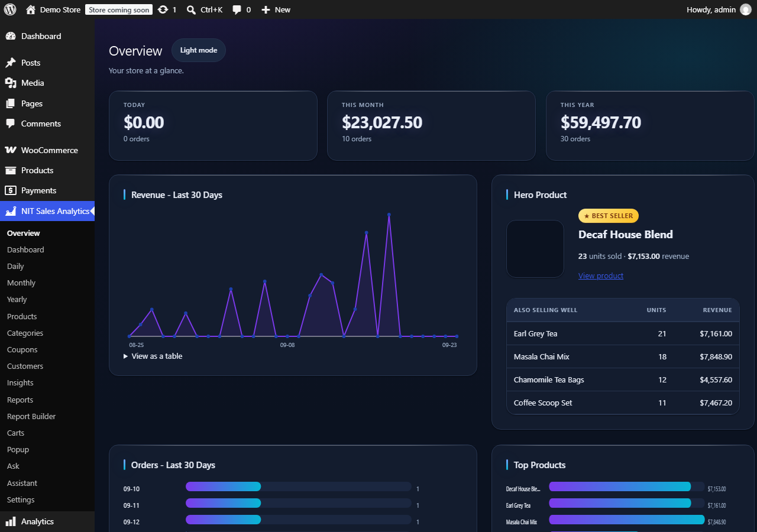The width and height of the screenshot is (757, 532).
Task: Open the Ctrl+K search icon
Action: tap(191, 9)
